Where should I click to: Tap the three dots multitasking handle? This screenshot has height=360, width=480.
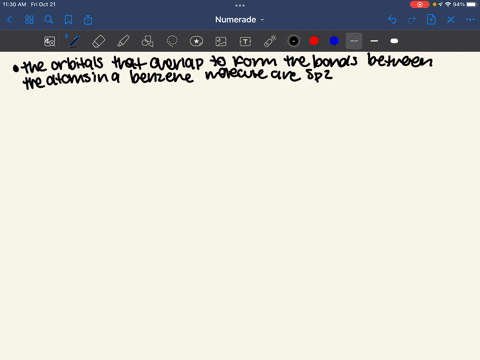pyautogui.click(x=240, y=5)
